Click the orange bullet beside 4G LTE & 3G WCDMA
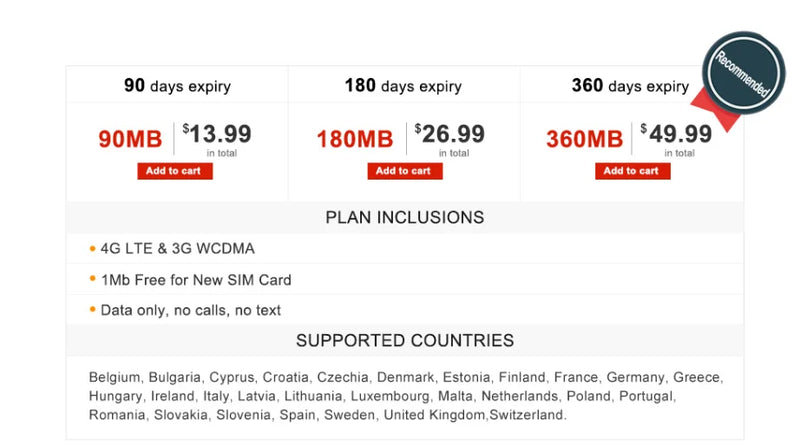800x446 pixels. [92, 249]
